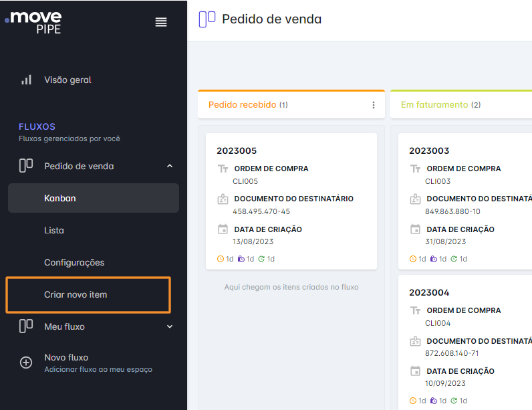Click the ID badge icon on card 2023005
This screenshot has height=410, width=532.
[x=223, y=199]
